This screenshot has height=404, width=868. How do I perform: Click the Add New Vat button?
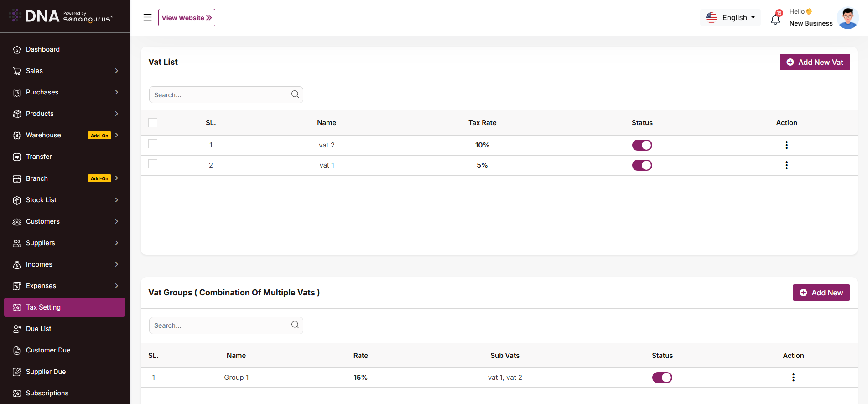click(814, 62)
